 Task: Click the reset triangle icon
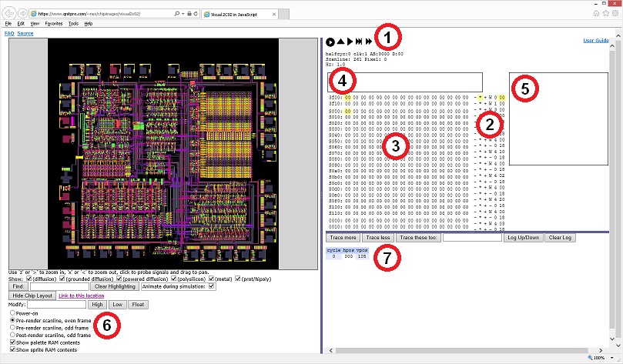(340, 42)
